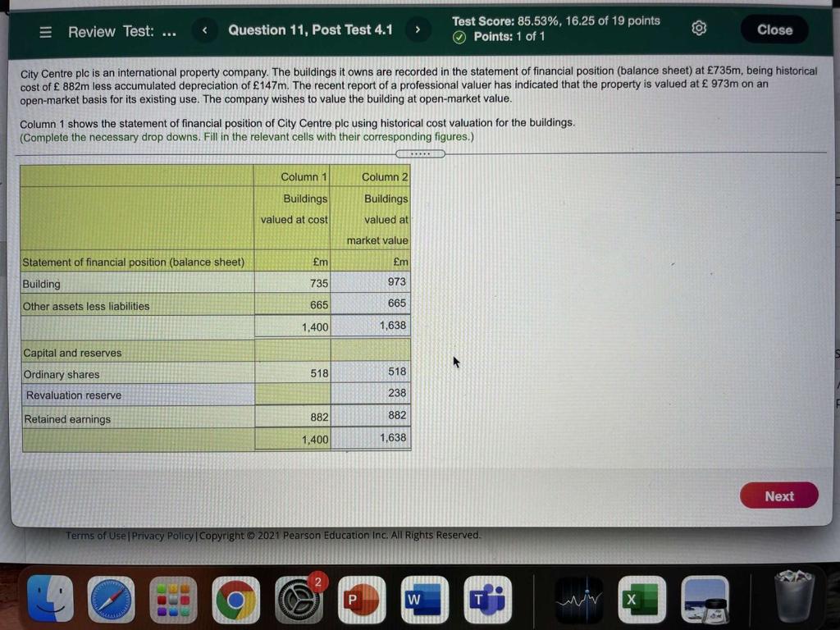Click the 'Building' row label
840x630 pixels.
coord(41,284)
